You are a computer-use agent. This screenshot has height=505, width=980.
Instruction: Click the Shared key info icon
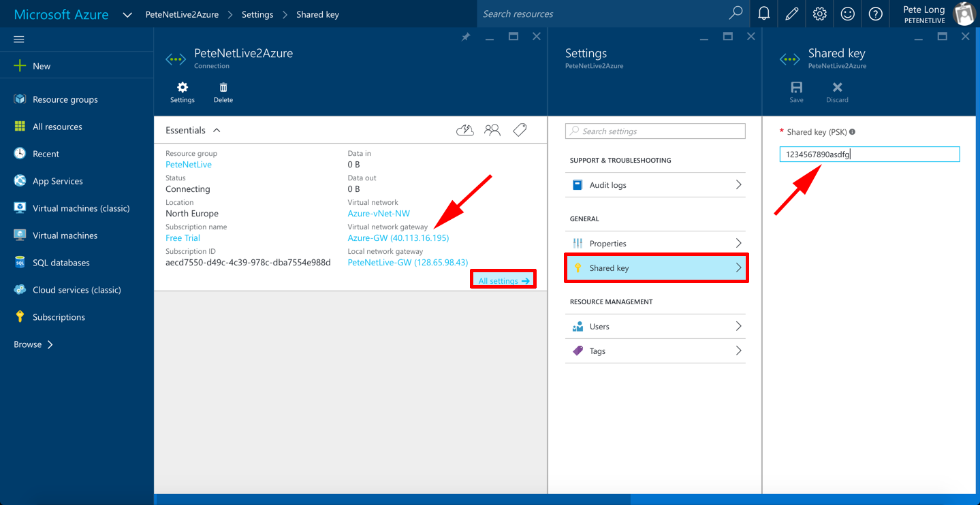point(852,132)
